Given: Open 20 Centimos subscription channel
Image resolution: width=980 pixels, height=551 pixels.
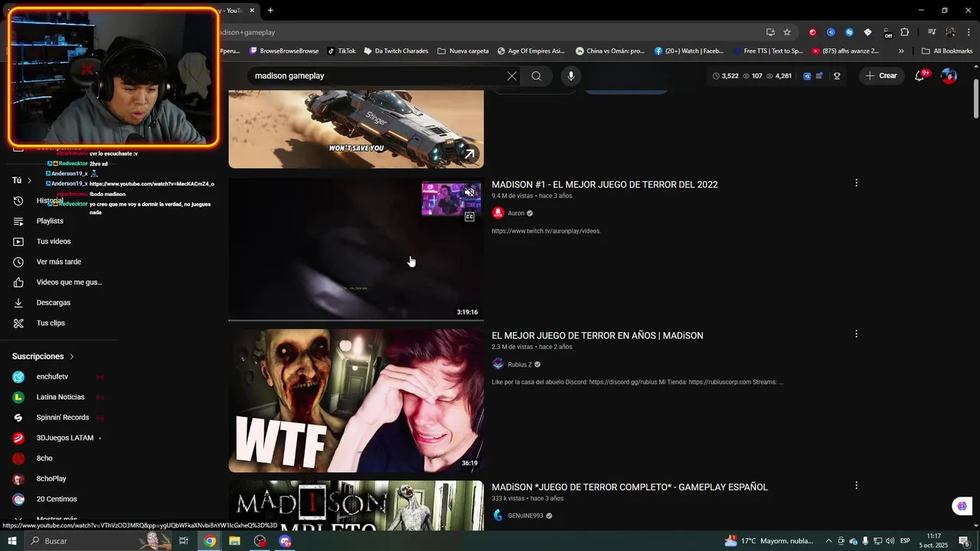Looking at the screenshot, I should pos(58,499).
